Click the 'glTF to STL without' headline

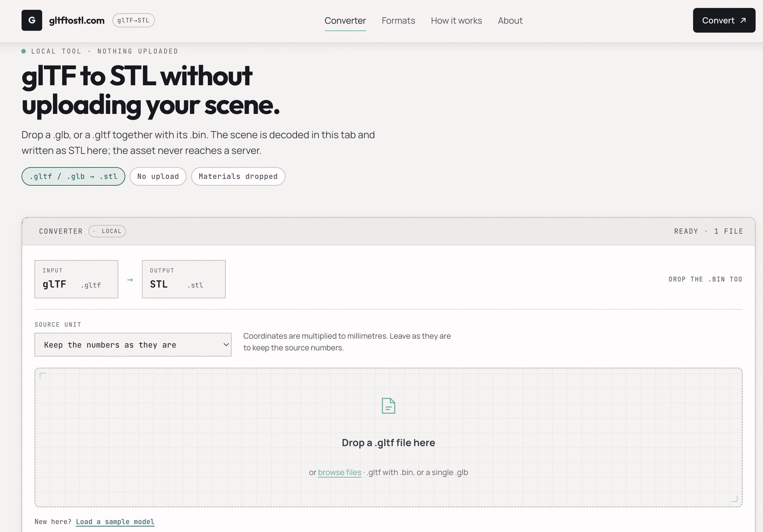(137, 76)
